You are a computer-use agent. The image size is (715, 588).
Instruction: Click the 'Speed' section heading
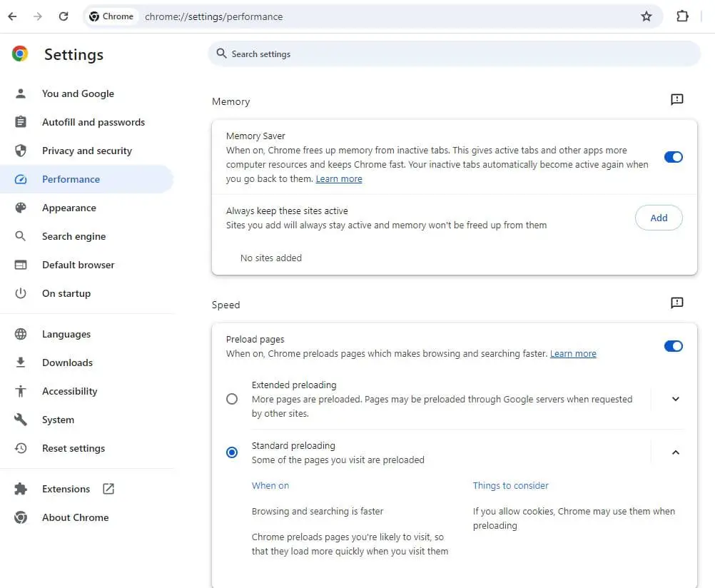[225, 305]
